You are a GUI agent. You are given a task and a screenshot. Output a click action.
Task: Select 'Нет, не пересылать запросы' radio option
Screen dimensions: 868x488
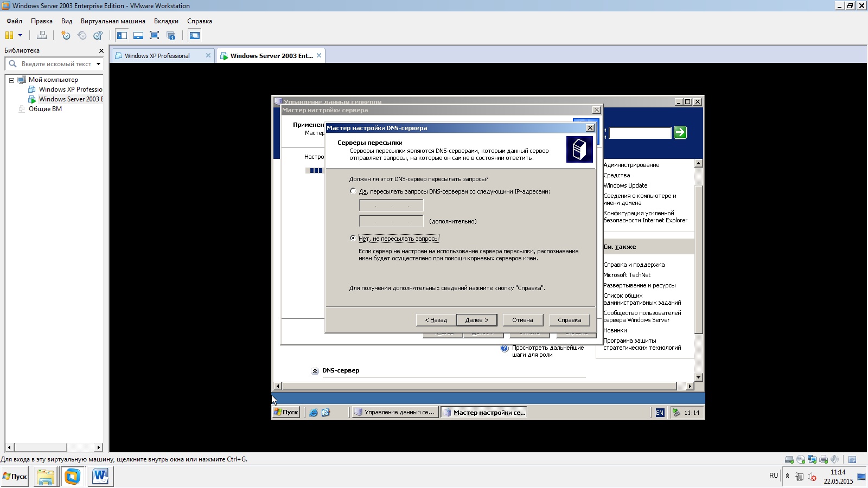pyautogui.click(x=353, y=238)
